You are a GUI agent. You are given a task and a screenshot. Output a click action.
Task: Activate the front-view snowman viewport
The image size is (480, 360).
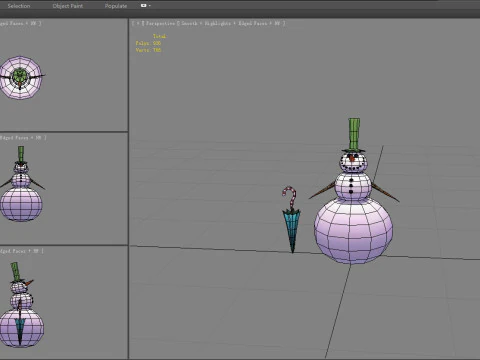(x=64, y=189)
